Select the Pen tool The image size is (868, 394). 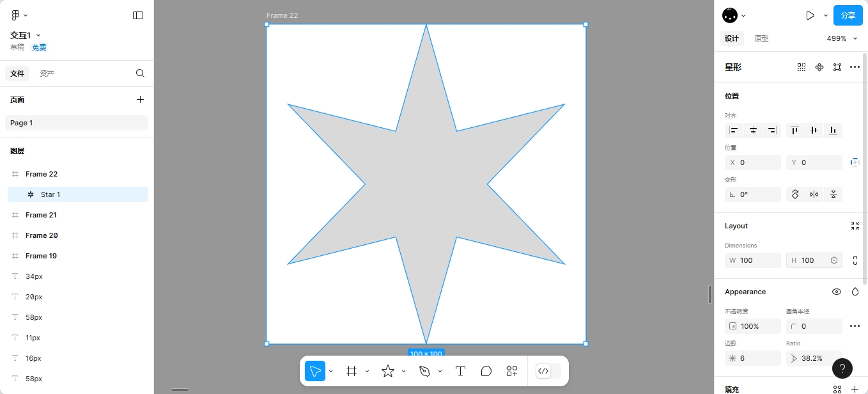click(x=424, y=371)
